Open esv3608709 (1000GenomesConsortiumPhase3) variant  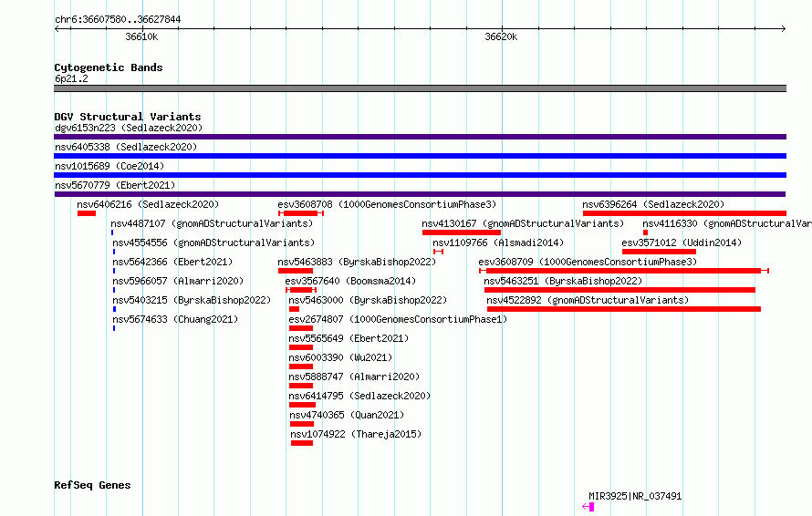pos(588,262)
